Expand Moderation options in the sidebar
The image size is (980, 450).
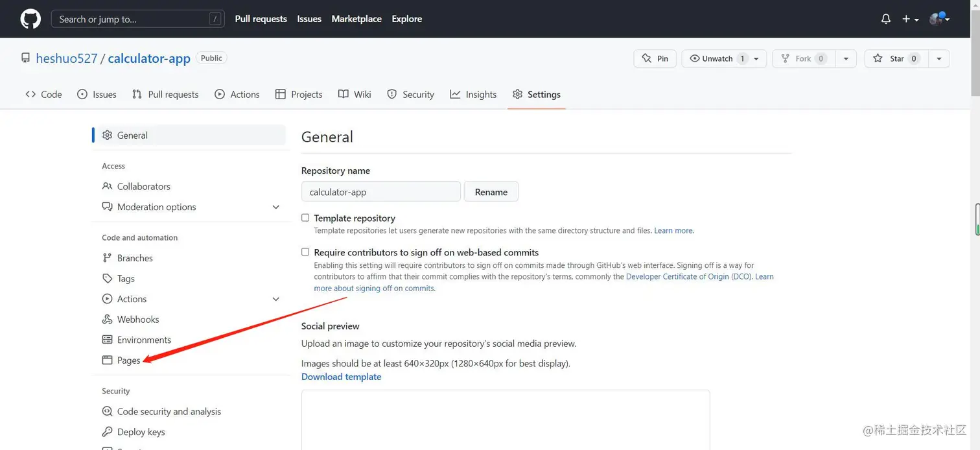click(275, 207)
